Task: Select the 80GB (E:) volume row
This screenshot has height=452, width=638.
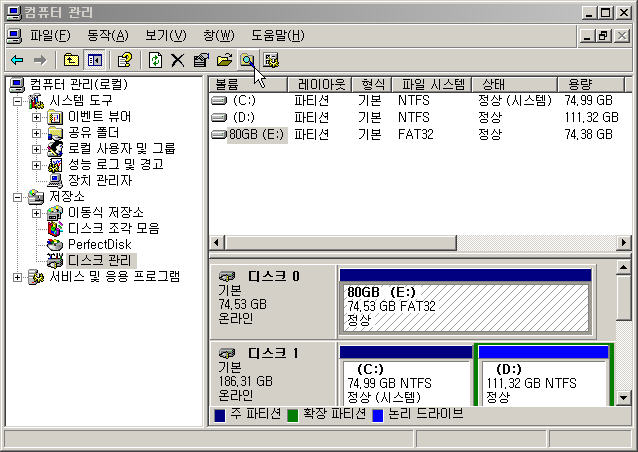Action: point(256,134)
